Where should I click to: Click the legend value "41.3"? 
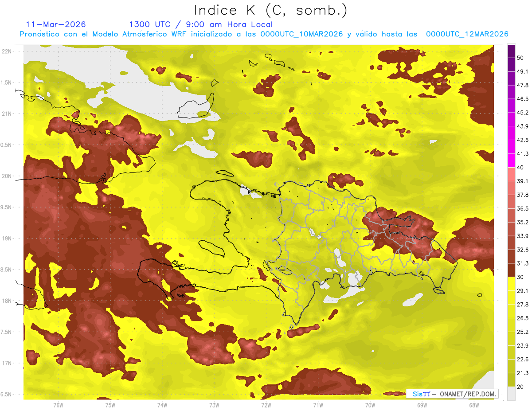(x=523, y=154)
